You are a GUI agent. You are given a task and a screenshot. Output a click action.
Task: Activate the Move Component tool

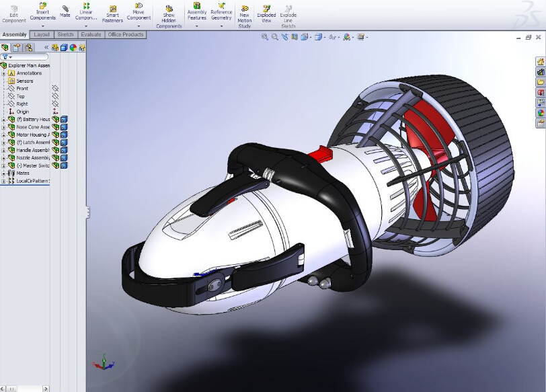tap(139, 11)
